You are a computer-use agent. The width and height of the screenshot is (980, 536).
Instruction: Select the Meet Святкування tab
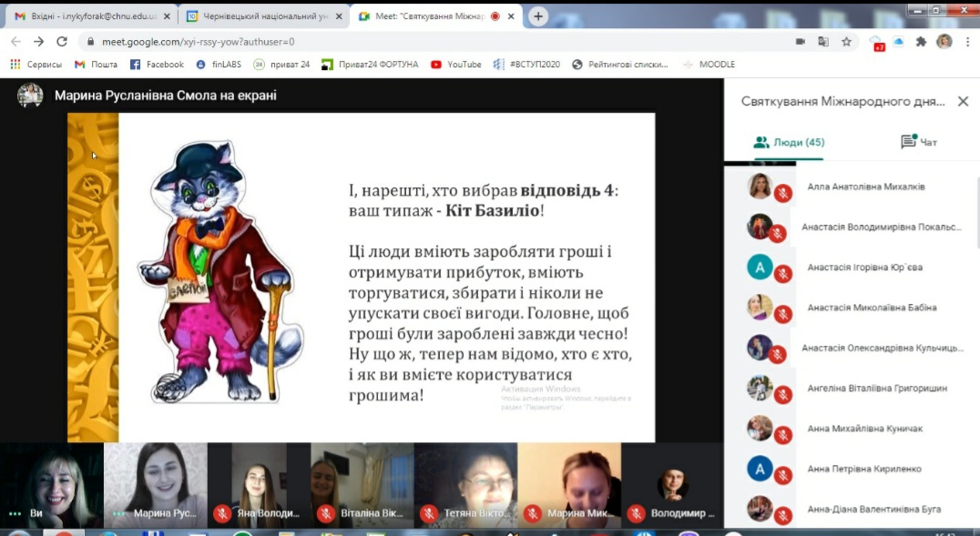[x=436, y=16]
